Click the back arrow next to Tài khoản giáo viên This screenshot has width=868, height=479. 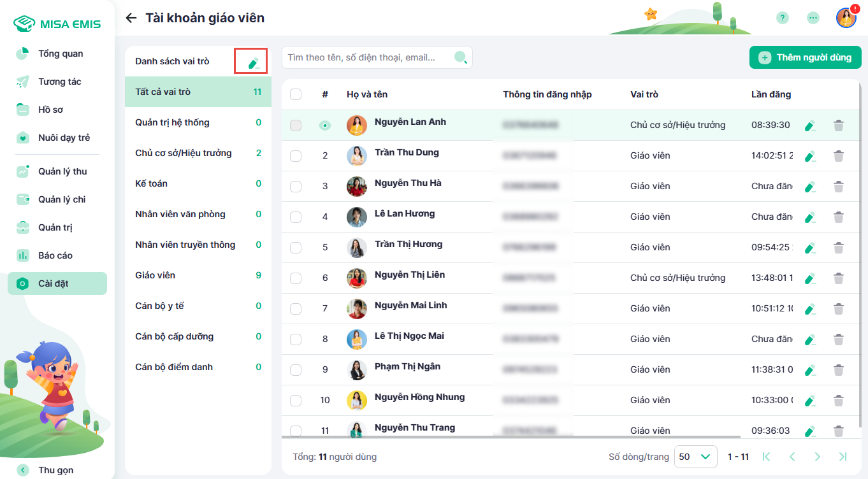[131, 18]
